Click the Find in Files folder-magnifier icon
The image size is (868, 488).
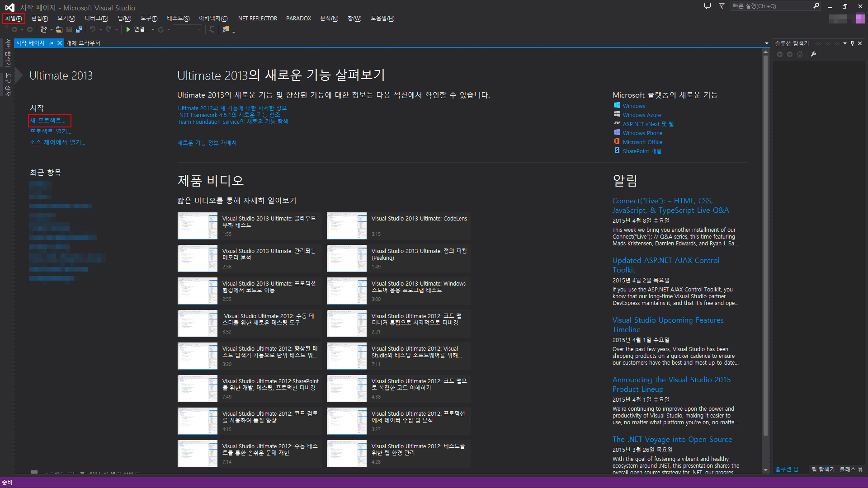(226, 29)
